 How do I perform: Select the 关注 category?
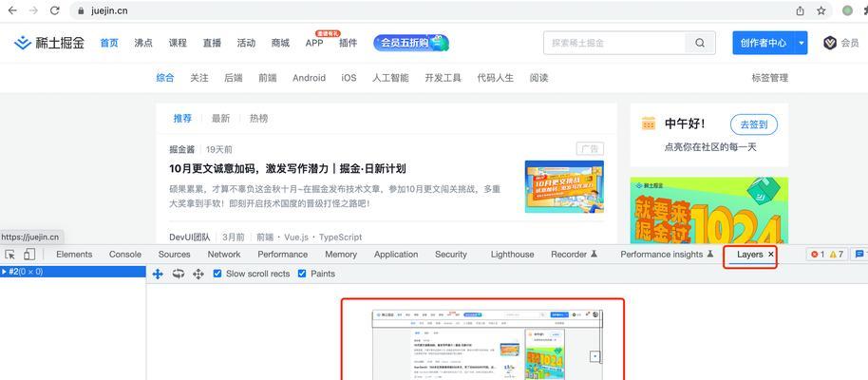(199, 78)
